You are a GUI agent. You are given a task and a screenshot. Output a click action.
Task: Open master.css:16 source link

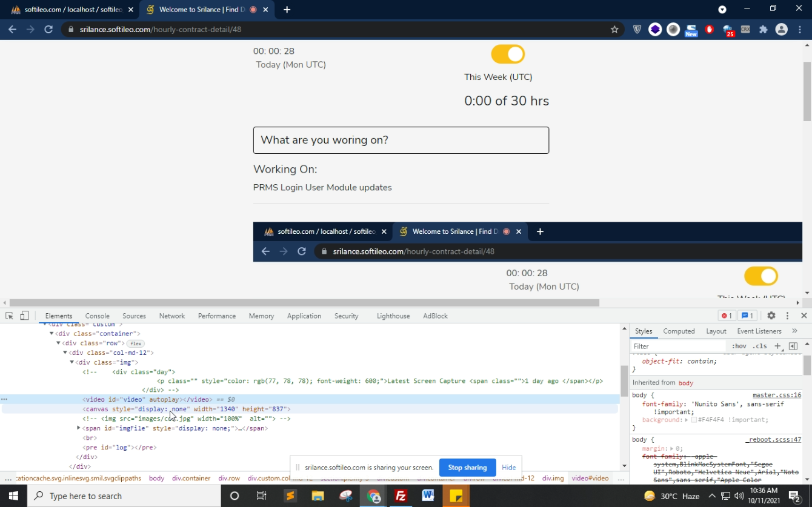(776, 395)
